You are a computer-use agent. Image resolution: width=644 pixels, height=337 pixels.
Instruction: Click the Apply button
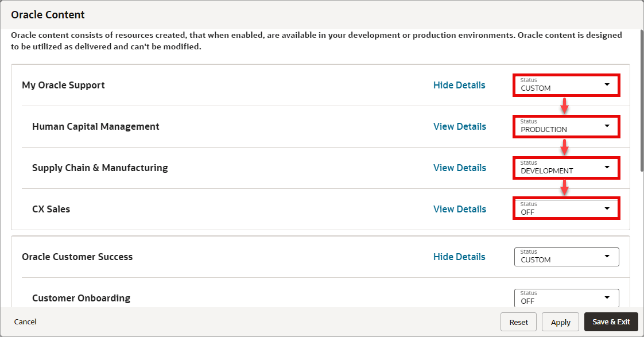(560, 322)
